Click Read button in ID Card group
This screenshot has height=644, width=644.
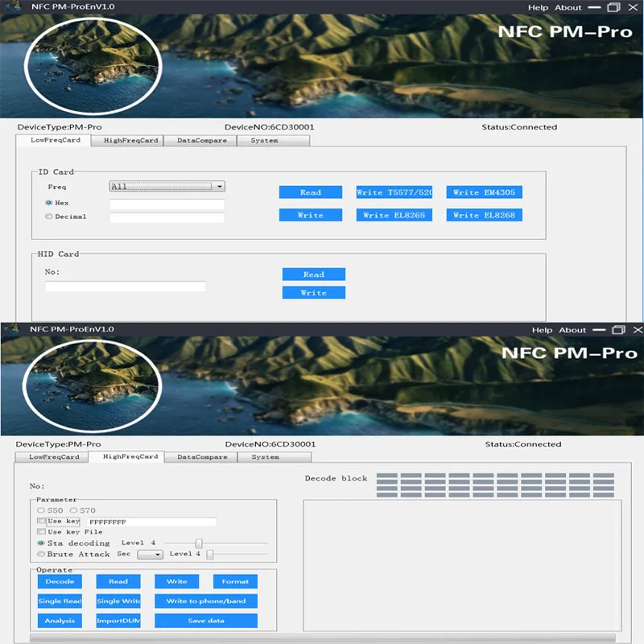(x=311, y=192)
